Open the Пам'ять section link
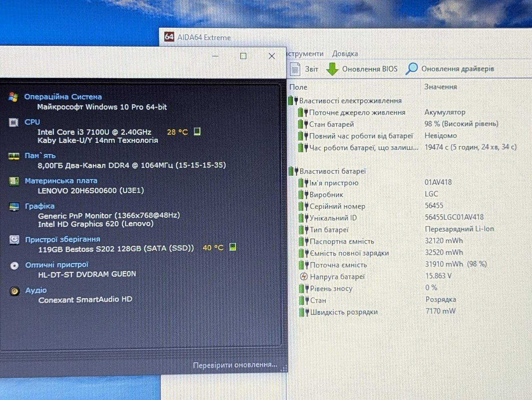The width and height of the screenshot is (532, 400). [x=40, y=156]
